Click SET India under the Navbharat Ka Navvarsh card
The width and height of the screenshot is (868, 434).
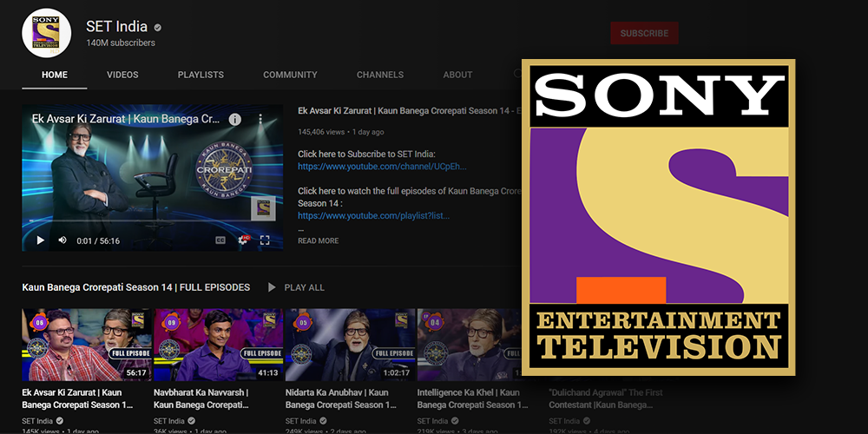click(169, 421)
